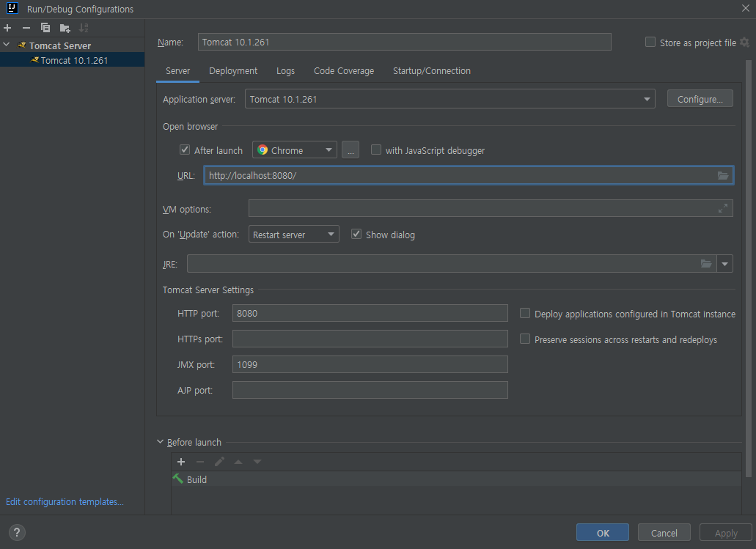This screenshot has height=549, width=756.
Task: Add a new run configuration
Action: (7, 28)
